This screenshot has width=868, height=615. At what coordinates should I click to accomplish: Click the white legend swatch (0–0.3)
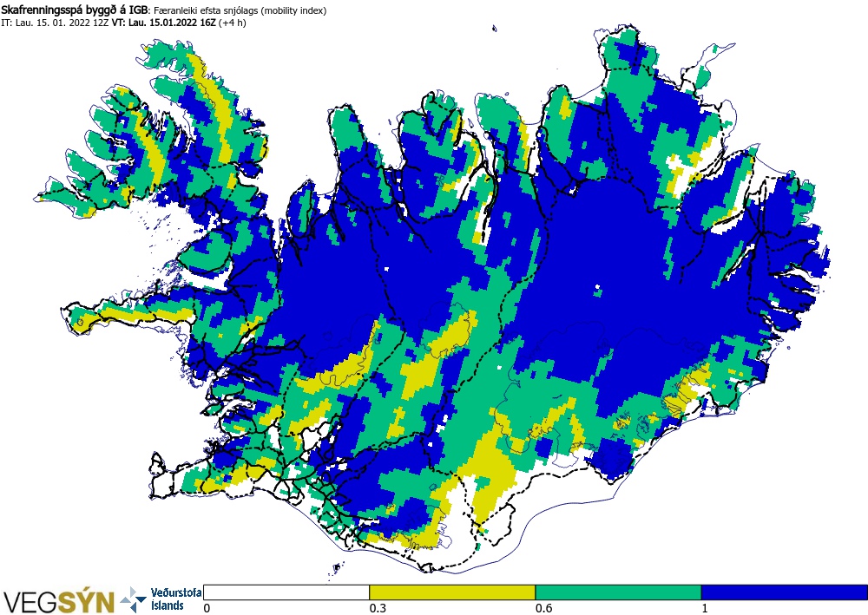286,592
